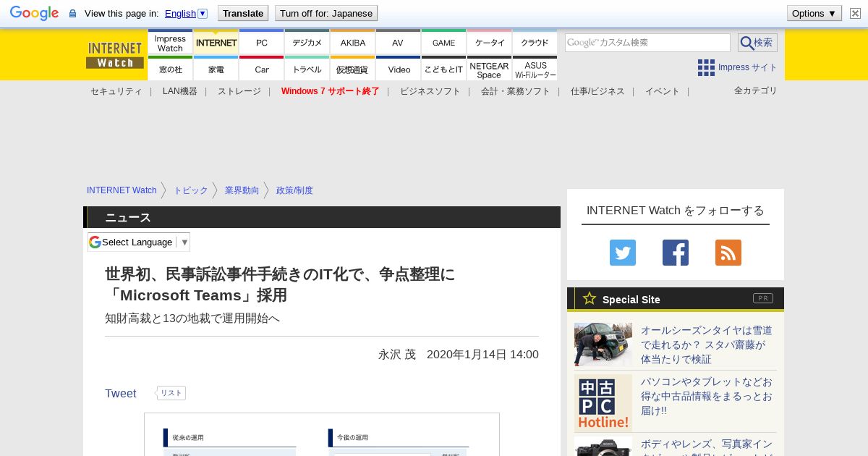Open 全カテゴリ link

(x=756, y=90)
